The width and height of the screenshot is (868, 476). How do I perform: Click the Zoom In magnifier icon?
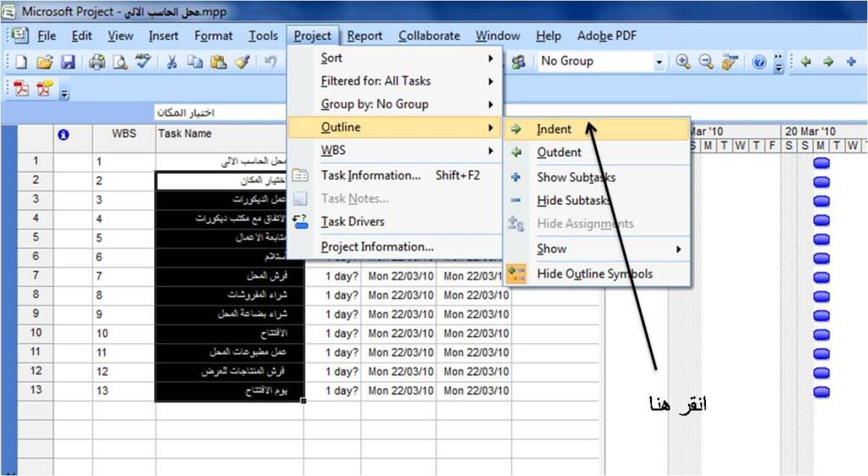(683, 62)
